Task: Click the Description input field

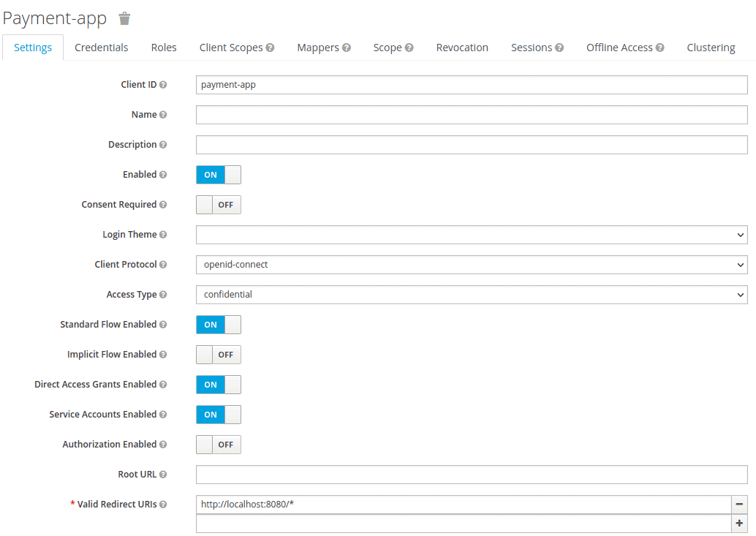Action: (472, 145)
